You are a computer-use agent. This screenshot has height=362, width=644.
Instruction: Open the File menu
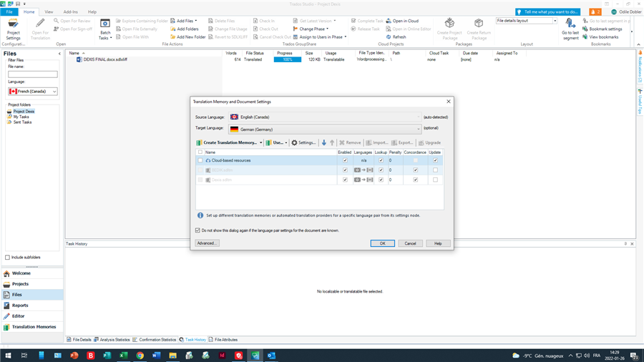tap(9, 12)
